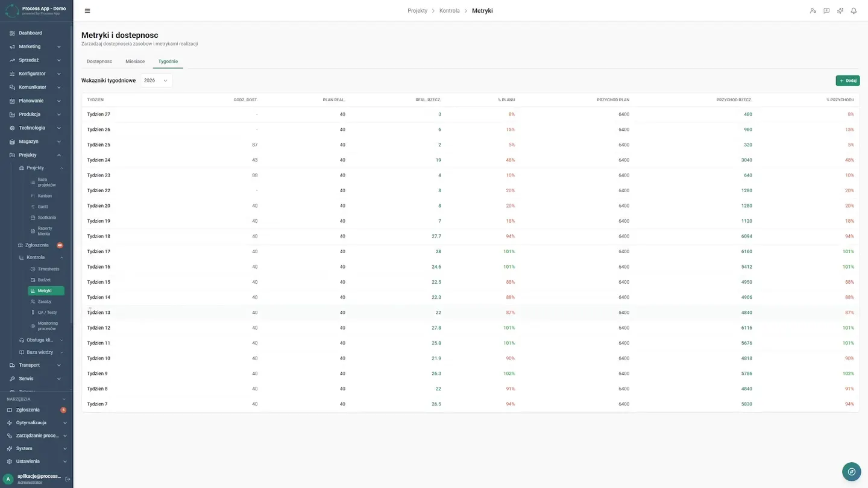Click the Konfigurator sliders icon
This screenshot has width=868, height=488.
(12, 74)
